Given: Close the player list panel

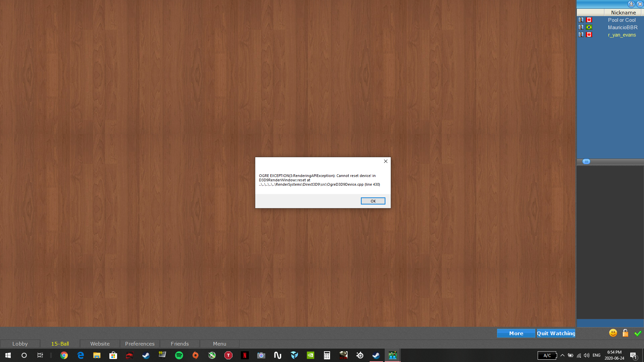Looking at the screenshot, I should 640,4.
